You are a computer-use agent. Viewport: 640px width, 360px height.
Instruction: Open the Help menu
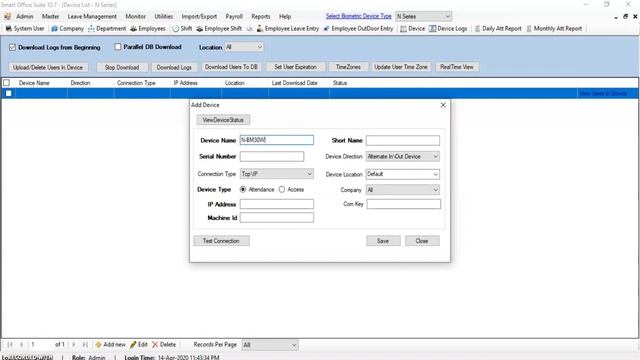[285, 17]
